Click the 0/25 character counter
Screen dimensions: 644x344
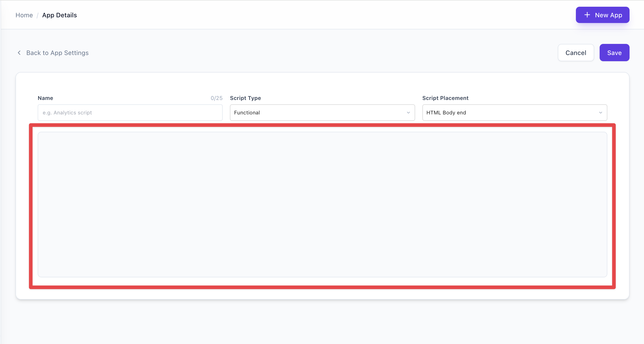pos(216,98)
